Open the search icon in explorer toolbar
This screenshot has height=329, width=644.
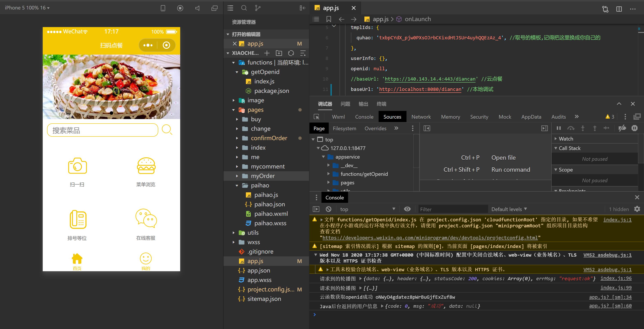244,8
